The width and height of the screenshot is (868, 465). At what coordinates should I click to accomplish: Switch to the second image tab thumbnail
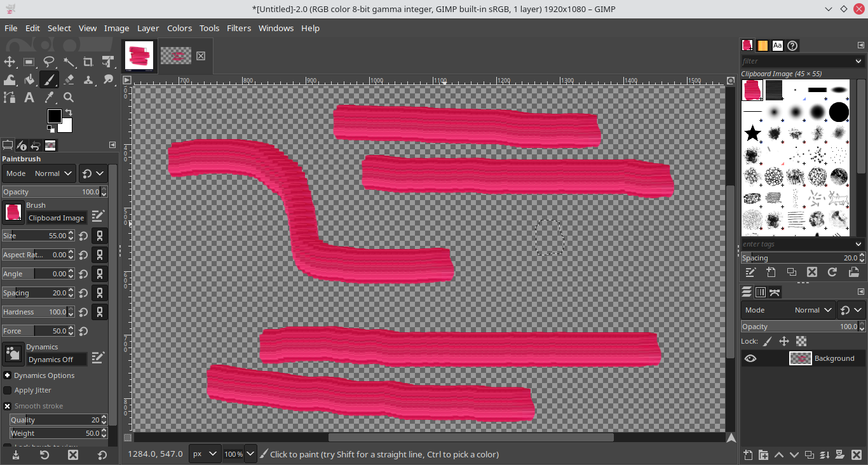click(x=176, y=56)
